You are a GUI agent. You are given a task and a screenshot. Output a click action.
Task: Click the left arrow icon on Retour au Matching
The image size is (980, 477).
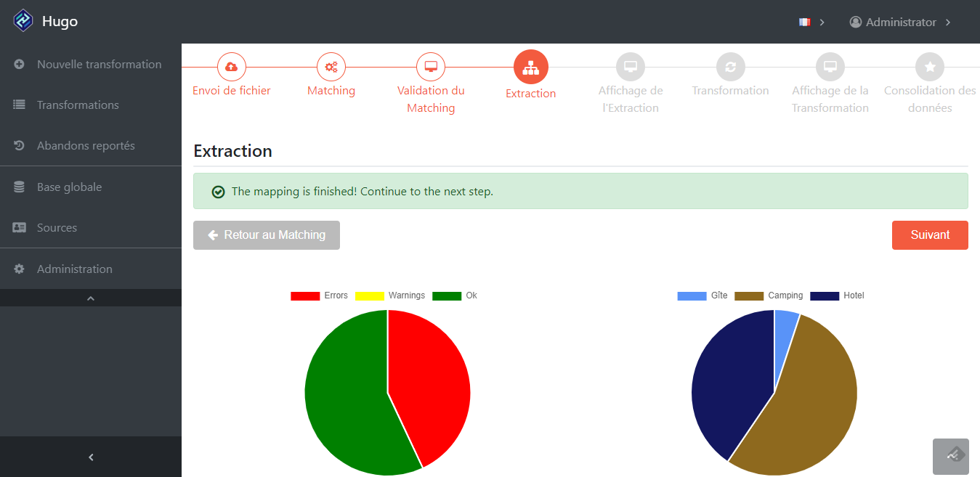(214, 235)
